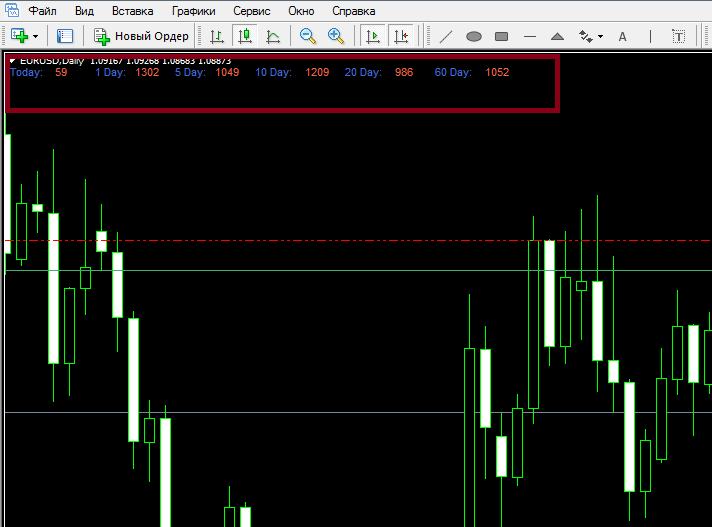Click the 1 Day value 1302
The height and width of the screenshot is (527, 712).
147,72
